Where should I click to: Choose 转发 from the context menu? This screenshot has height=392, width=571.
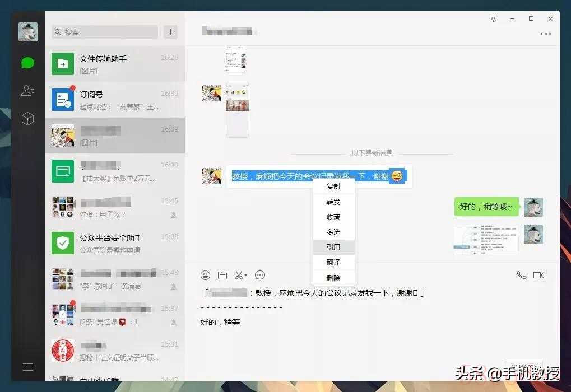pyautogui.click(x=333, y=202)
